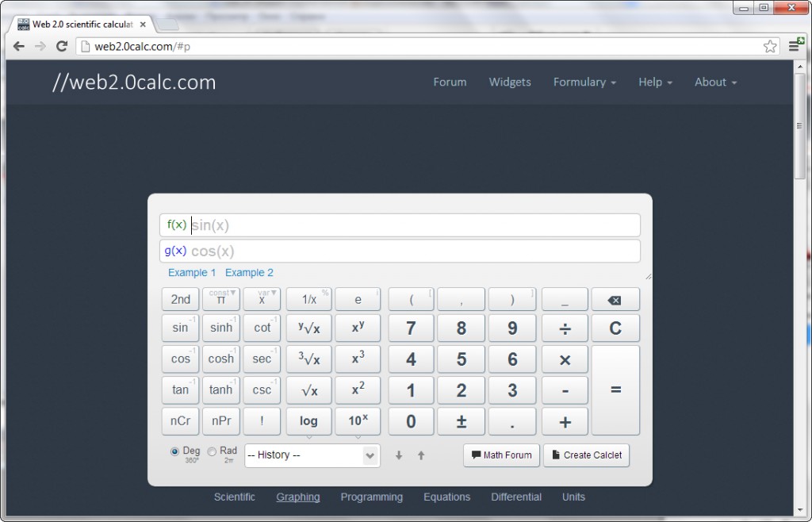This screenshot has height=522, width=812.
Task: Click the minus operator key
Action: coord(565,390)
